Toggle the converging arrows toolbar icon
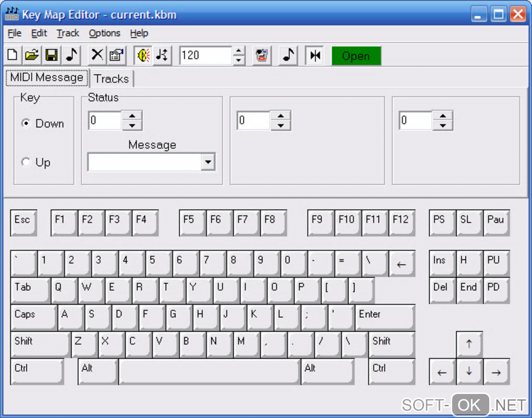The image size is (532, 418). pos(315,55)
